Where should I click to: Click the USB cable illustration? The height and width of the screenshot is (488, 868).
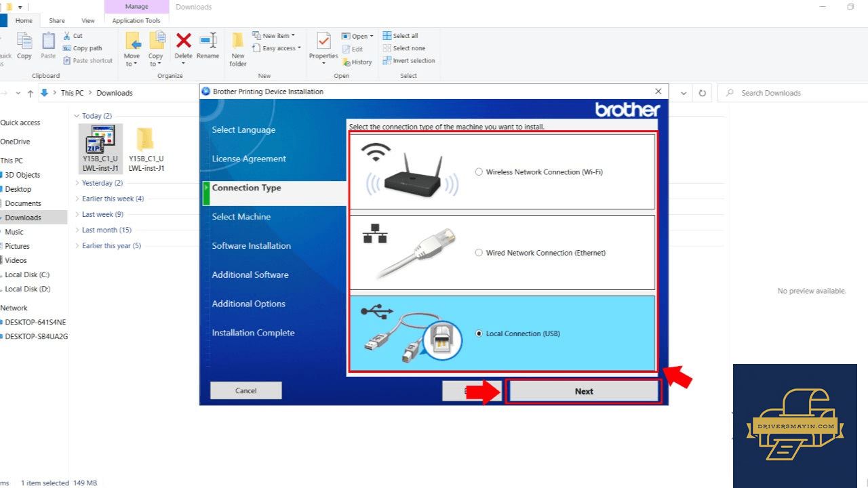pos(411,333)
